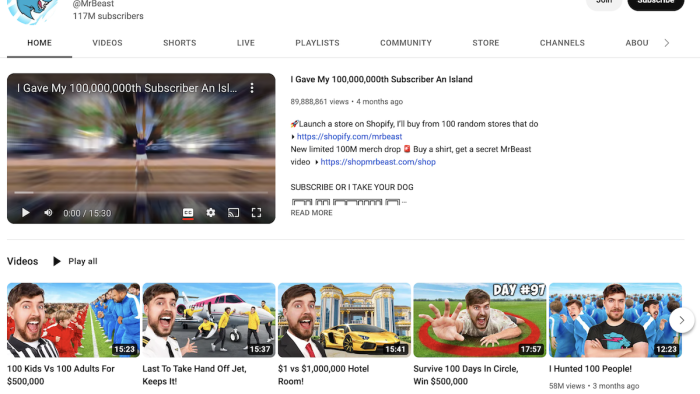Click title 'I Hunted 100 People!'
Screen dimensions: 700x394
(x=590, y=369)
